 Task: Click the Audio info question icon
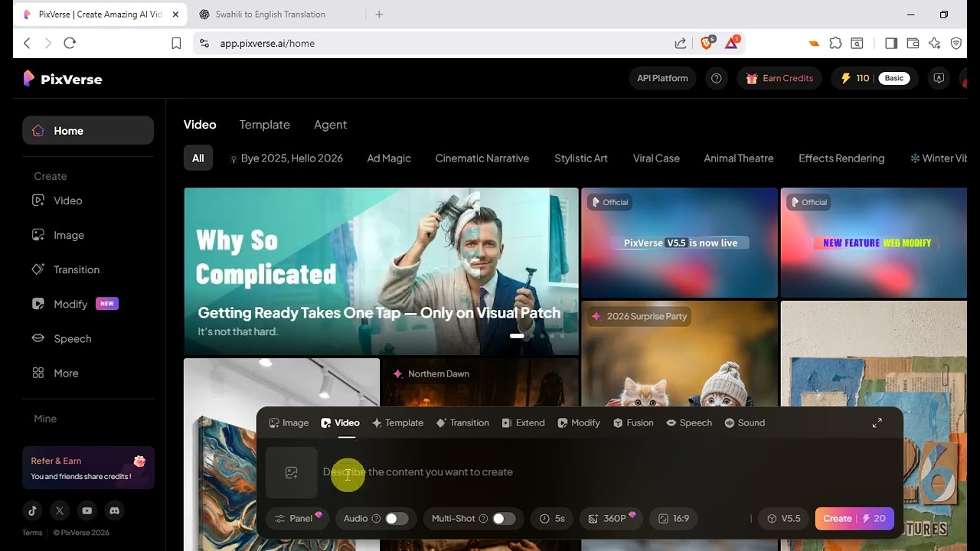click(x=376, y=519)
